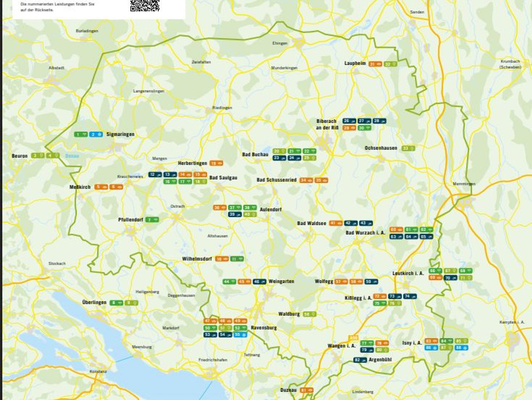This screenshot has width=532, height=400.
Task: Select olive marker 56 at Waldburg
Action: (309, 314)
